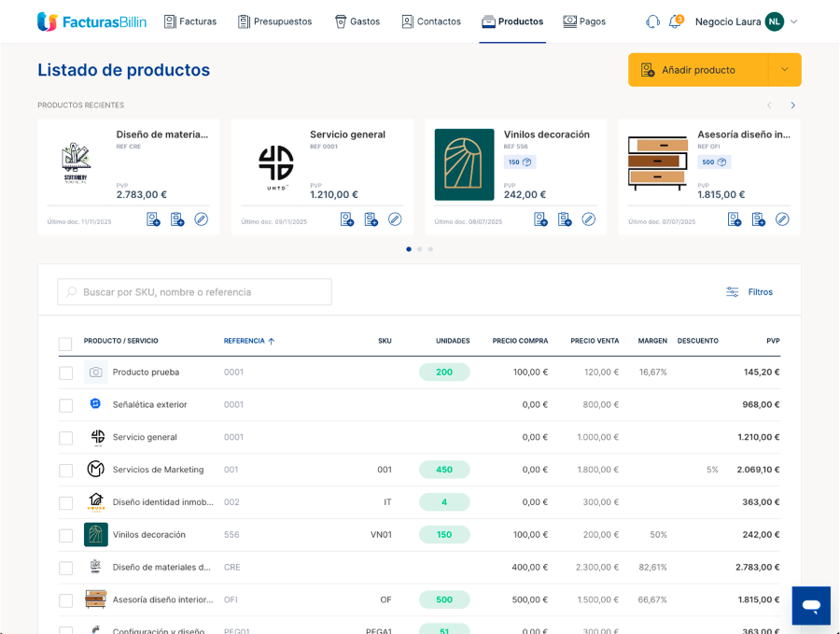
Task: Click the camera placeholder icon on Producto prueba
Action: [96, 372]
